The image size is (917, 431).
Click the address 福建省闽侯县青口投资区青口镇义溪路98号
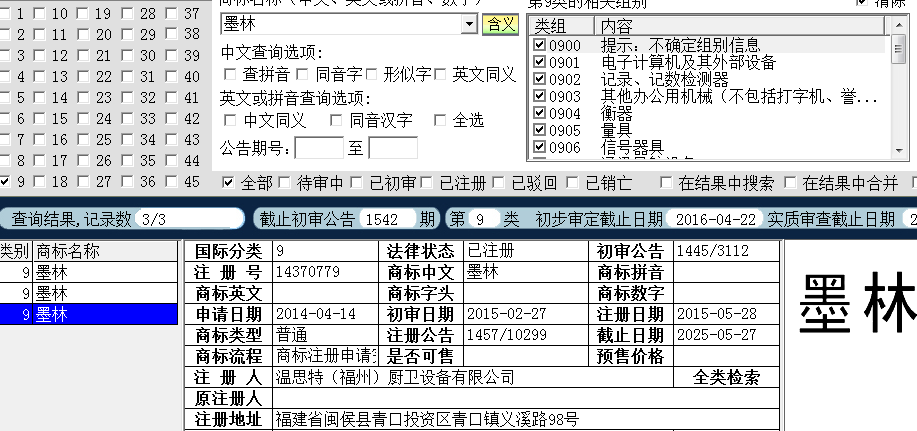(x=428, y=419)
